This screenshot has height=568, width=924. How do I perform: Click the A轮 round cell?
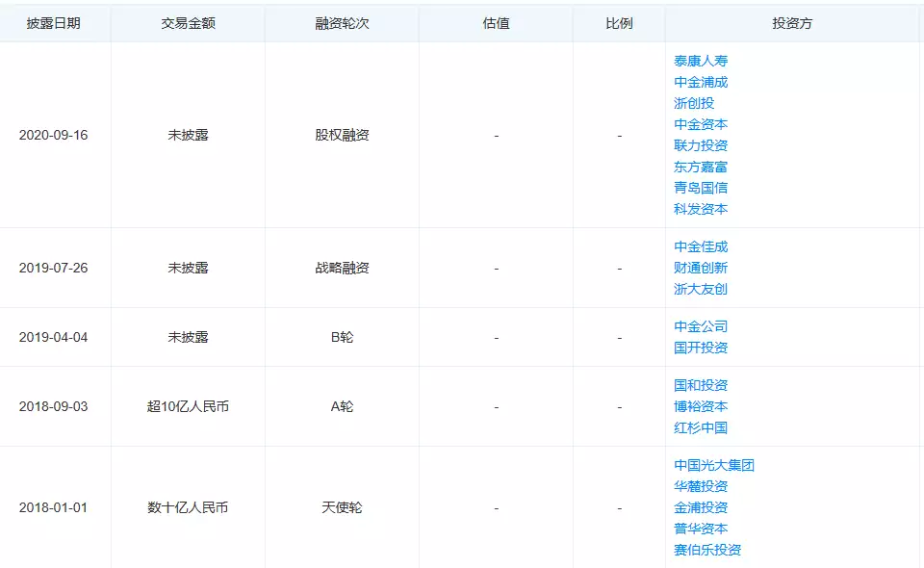click(342, 406)
